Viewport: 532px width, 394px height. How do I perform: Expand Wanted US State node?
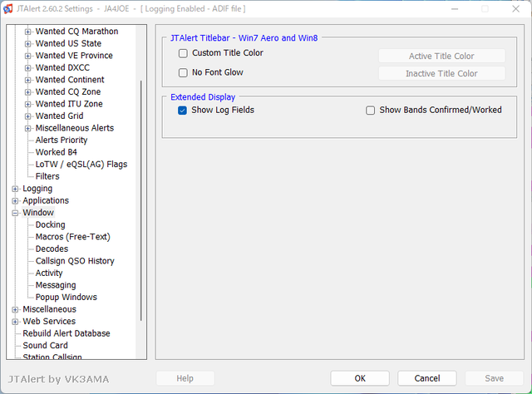[27, 44]
